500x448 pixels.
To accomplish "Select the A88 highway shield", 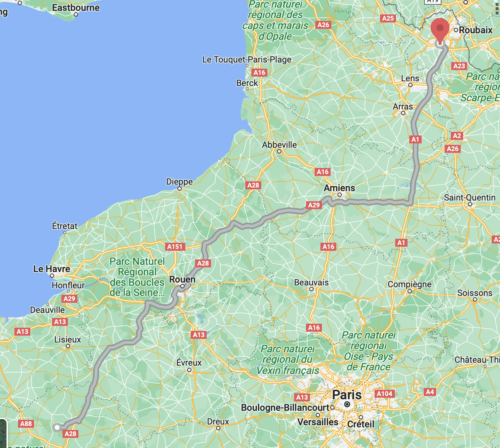I will click(x=26, y=424).
